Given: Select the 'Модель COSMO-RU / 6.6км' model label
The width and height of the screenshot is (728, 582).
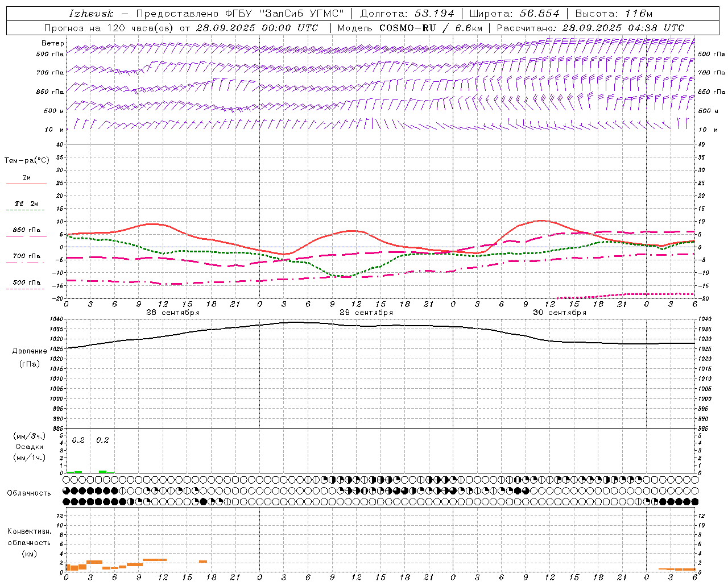Looking at the screenshot, I should (x=409, y=28).
